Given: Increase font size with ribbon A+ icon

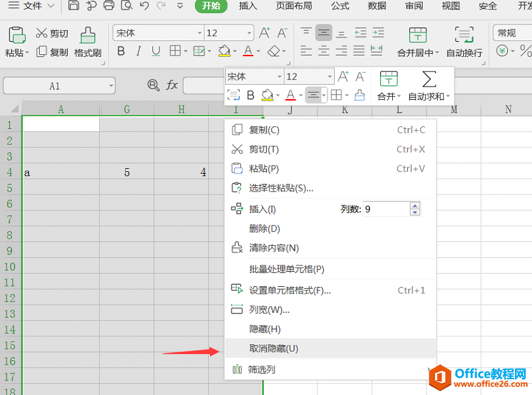Looking at the screenshot, I should click(x=264, y=33).
